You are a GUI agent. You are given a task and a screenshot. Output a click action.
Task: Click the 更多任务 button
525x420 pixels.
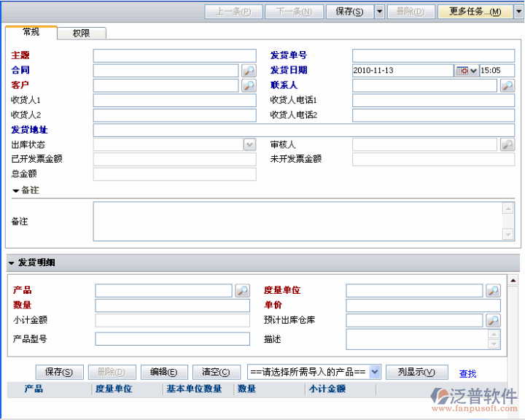[475, 12]
